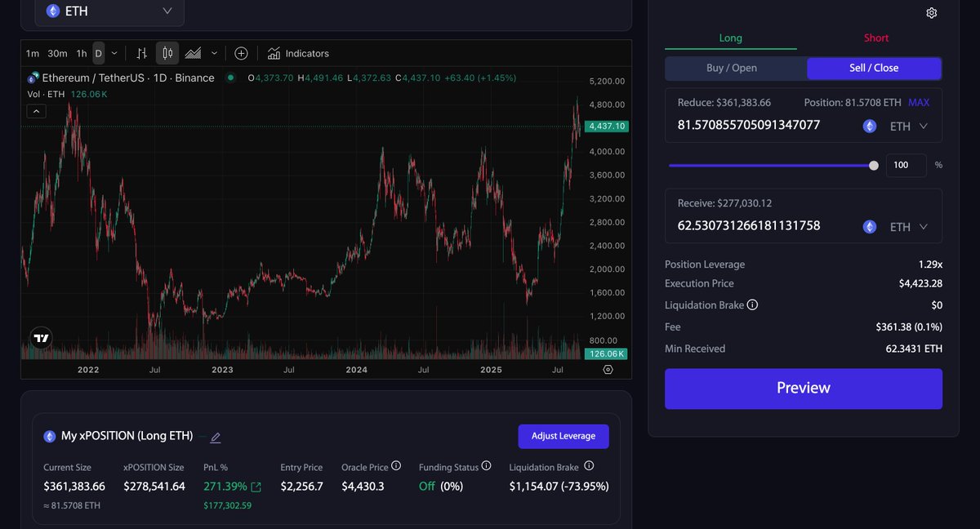Open chart settings gear near time axis
This screenshot has height=529, width=980.
point(608,370)
